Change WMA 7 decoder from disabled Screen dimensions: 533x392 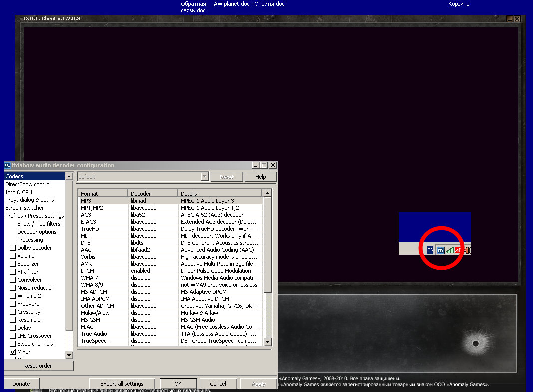(x=153, y=278)
